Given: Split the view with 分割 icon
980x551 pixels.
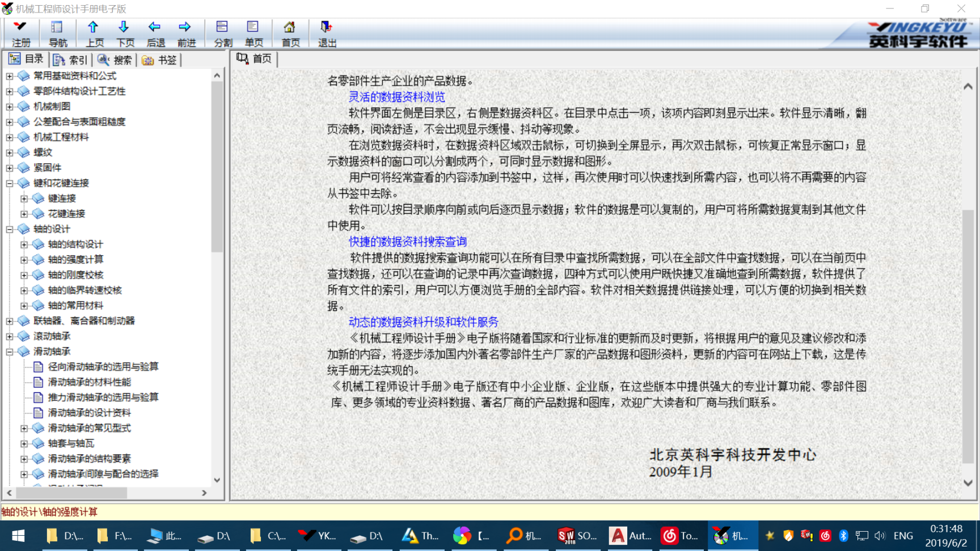Looking at the screenshot, I should 222,33.
